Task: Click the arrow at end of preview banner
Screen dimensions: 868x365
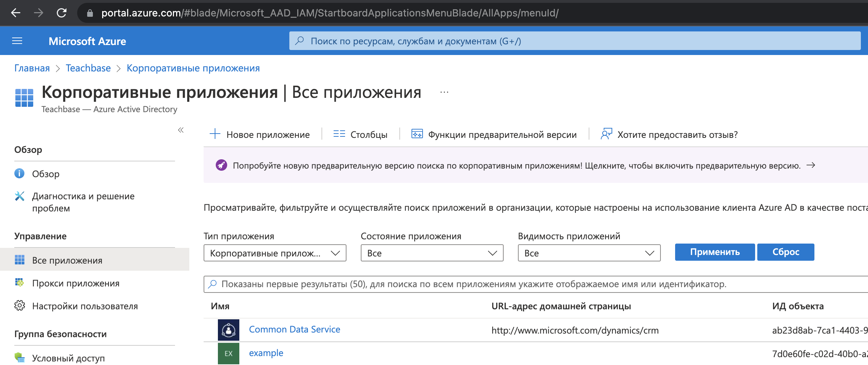Action: (811, 165)
